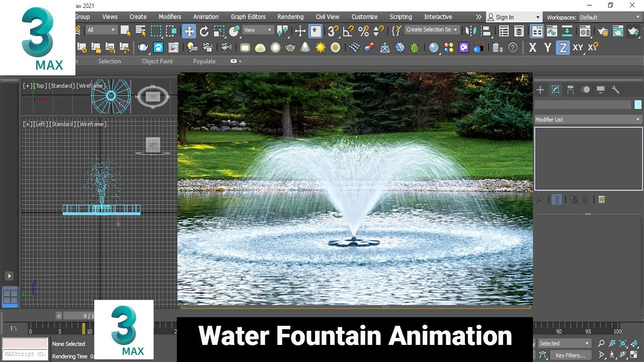Viewport: 644px width, 362px height.
Task: Toggle the Spinner Snap icon
Action: 378,32
